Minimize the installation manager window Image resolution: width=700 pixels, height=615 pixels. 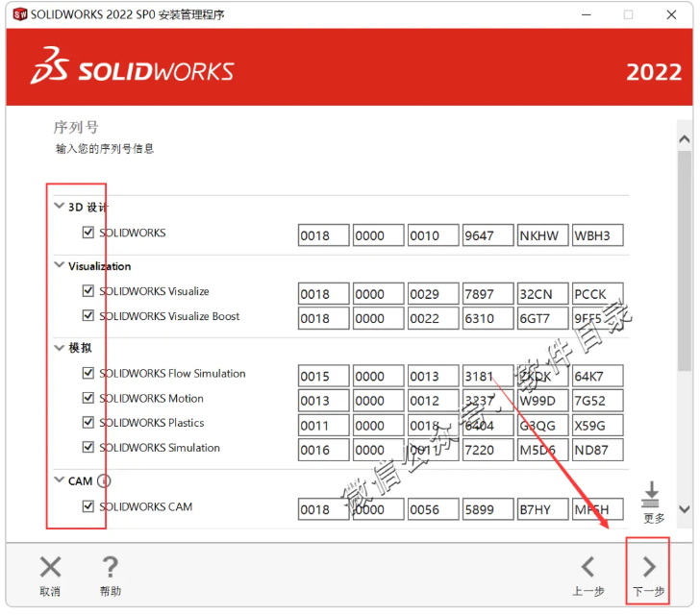point(587,14)
